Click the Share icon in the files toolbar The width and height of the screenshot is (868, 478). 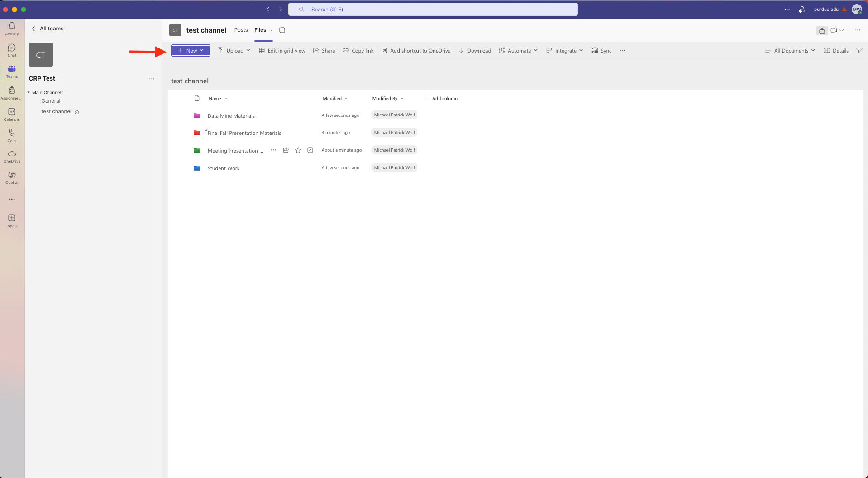pos(323,50)
